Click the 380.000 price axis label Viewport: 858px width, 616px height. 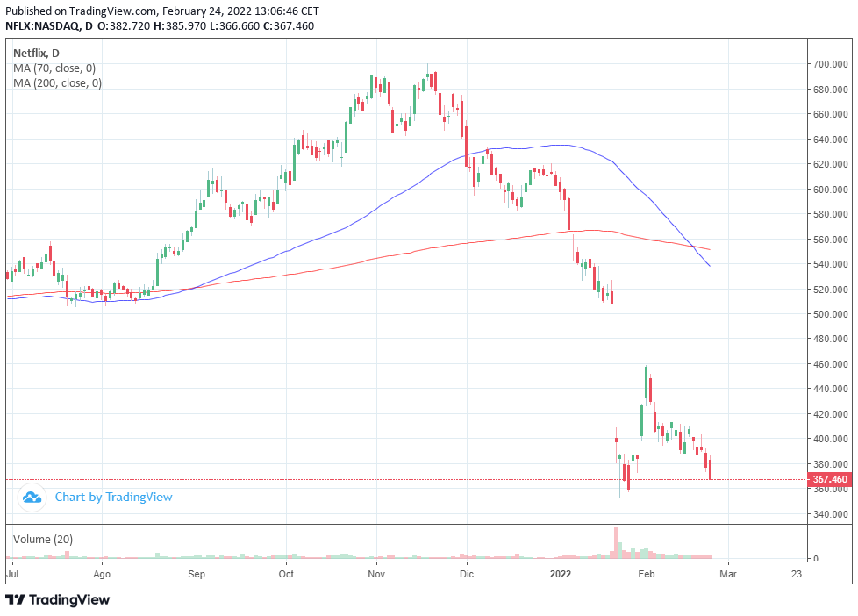click(831, 464)
